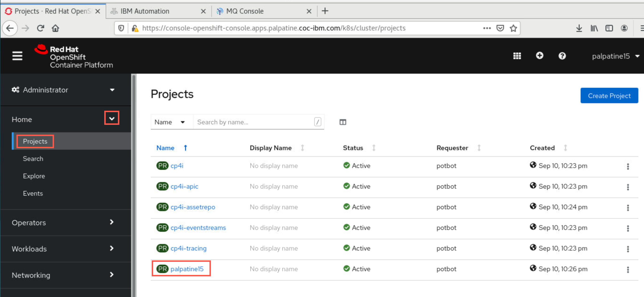The height and width of the screenshot is (297, 644).
Task: Click the Pocket save icon
Action: click(500, 28)
